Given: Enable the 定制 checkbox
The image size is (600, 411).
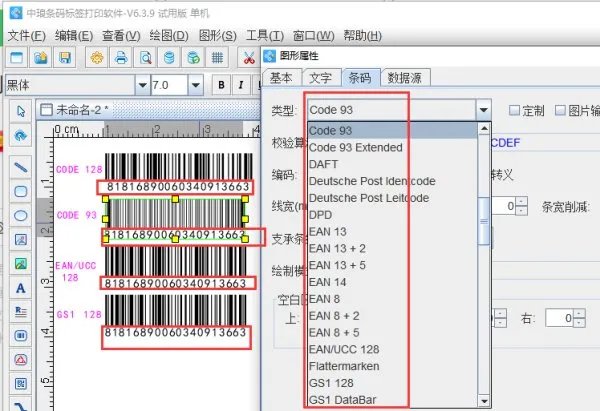Looking at the screenshot, I should (x=515, y=110).
